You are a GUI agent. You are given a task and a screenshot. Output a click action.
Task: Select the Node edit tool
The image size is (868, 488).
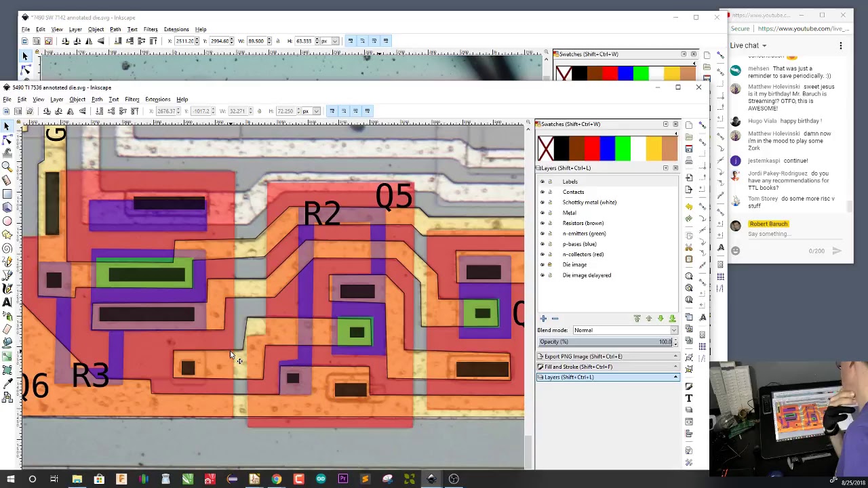click(7, 140)
